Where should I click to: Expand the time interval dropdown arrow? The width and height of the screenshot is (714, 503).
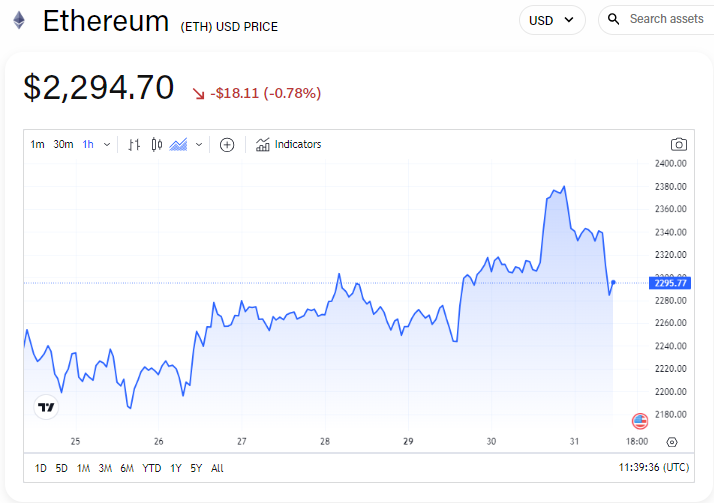pyautogui.click(x=107, y=144)
